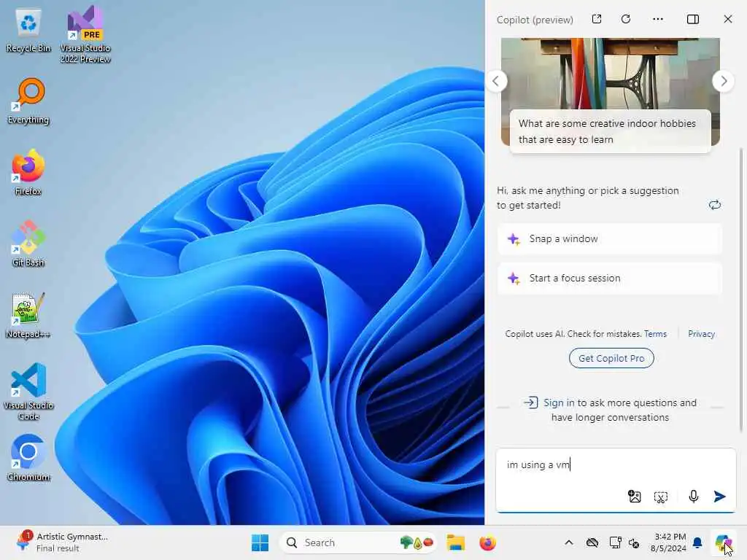747x560 pixels.
Task: Select the Chromium desktop shortcut
Action: coord(28,459)
